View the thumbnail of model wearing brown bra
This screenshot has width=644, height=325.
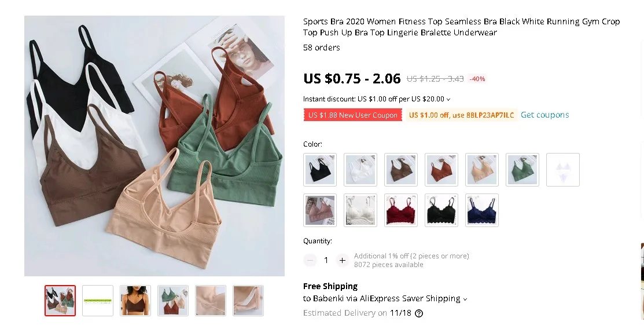(x=135, y=301)
